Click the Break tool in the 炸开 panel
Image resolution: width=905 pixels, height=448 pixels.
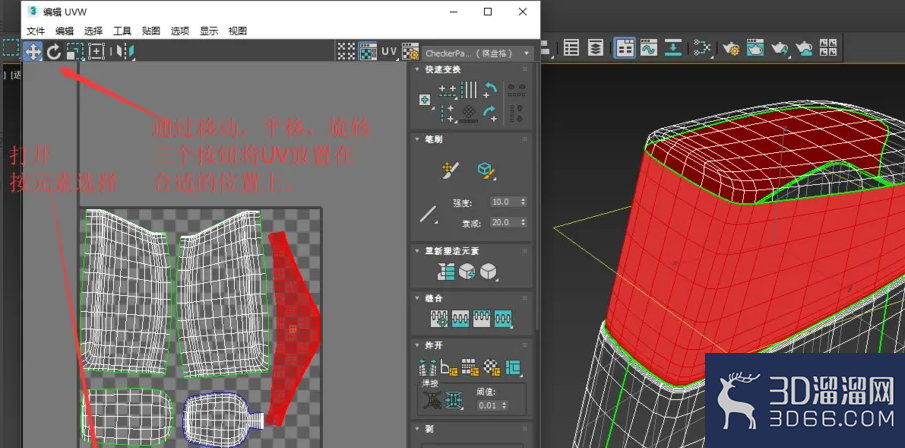click(427, 367)
